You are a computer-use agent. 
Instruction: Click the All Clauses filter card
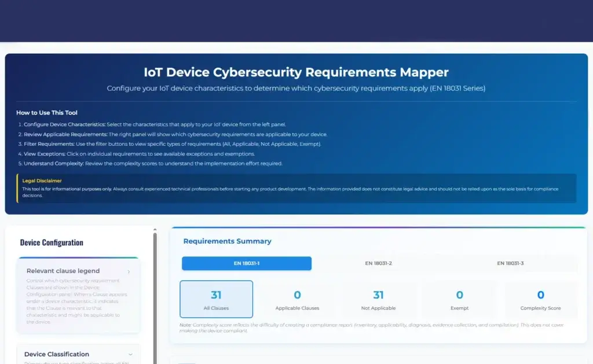tap(216, 299)
